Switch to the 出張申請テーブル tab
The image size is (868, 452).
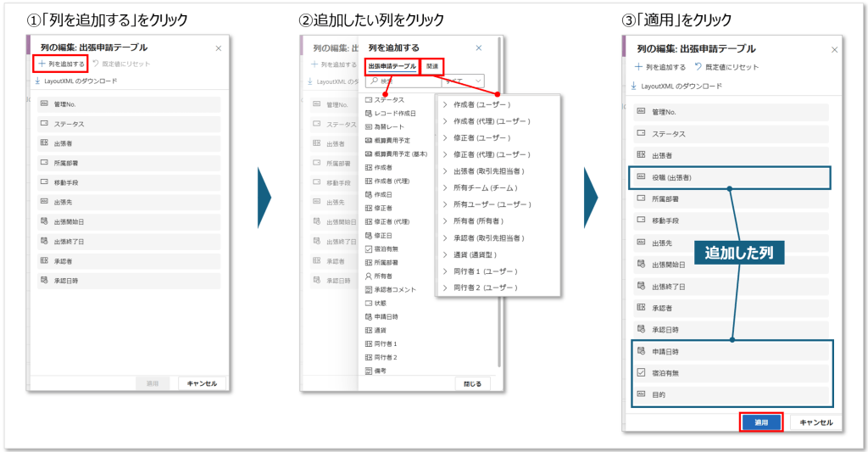[x=391, y=65]
